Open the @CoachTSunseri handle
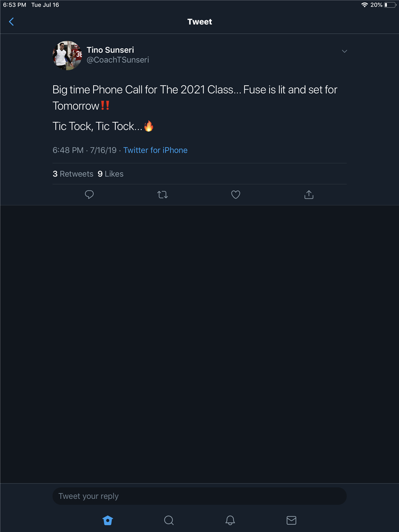Viewport: 399px width, 532px height. (x=118, y=60)
